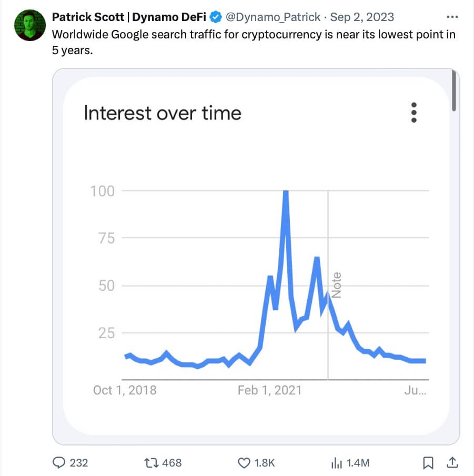Open view analytics bar chart icon

pos(337,463)
